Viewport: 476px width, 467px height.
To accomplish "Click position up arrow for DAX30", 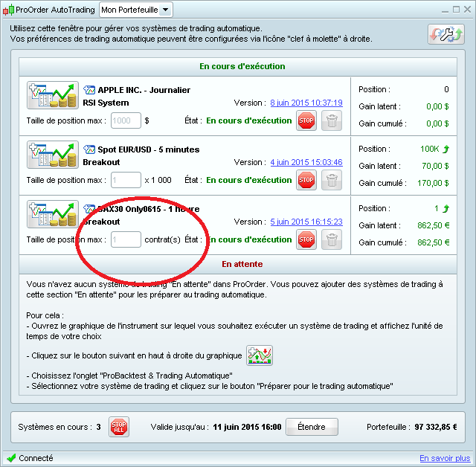I will (x=446, y=208).
